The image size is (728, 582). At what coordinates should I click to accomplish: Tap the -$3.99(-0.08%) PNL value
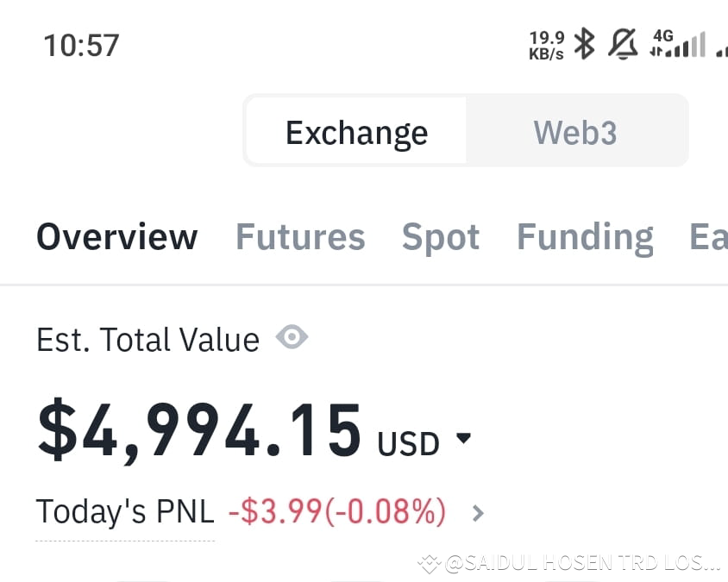point(337,511)
